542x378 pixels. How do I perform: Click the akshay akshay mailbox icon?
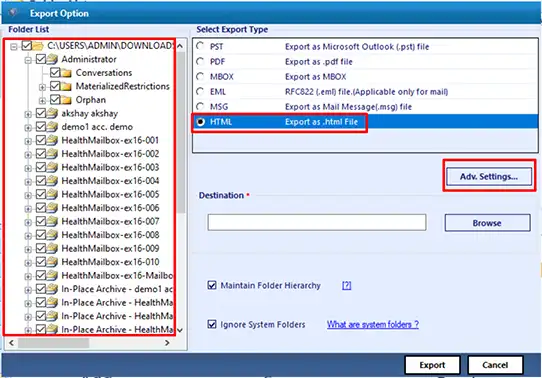(x=52, y=113)
